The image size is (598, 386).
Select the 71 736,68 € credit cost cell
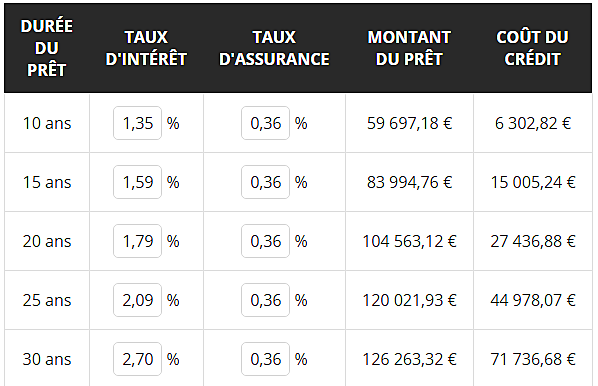533,359
